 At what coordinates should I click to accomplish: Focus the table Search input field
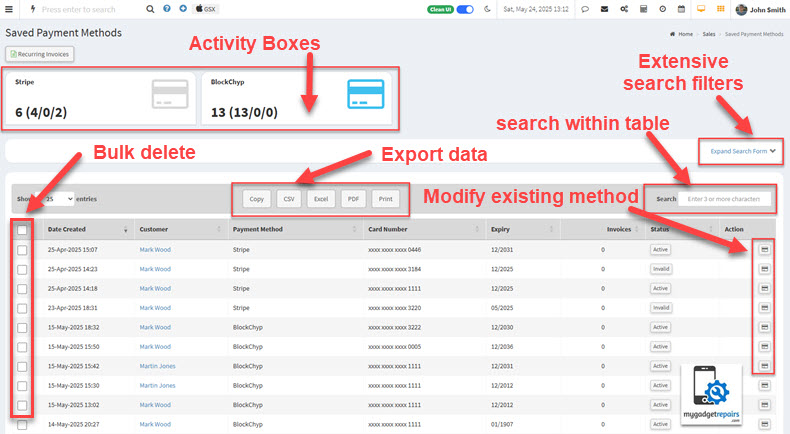pos(725,199)
